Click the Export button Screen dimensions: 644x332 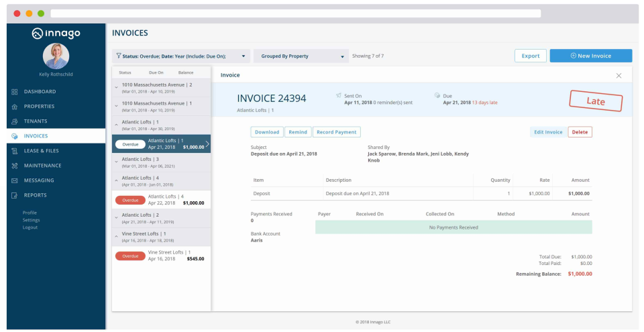530,56
